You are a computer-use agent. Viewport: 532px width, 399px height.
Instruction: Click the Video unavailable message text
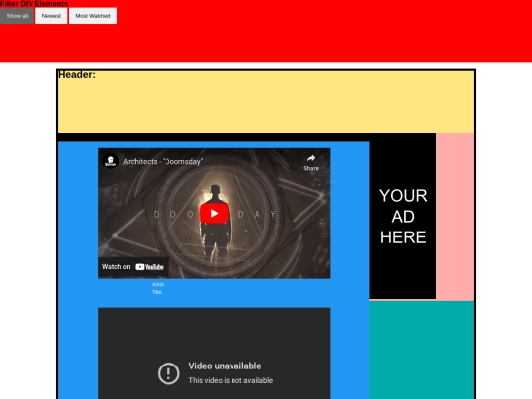tap(225, 366)
